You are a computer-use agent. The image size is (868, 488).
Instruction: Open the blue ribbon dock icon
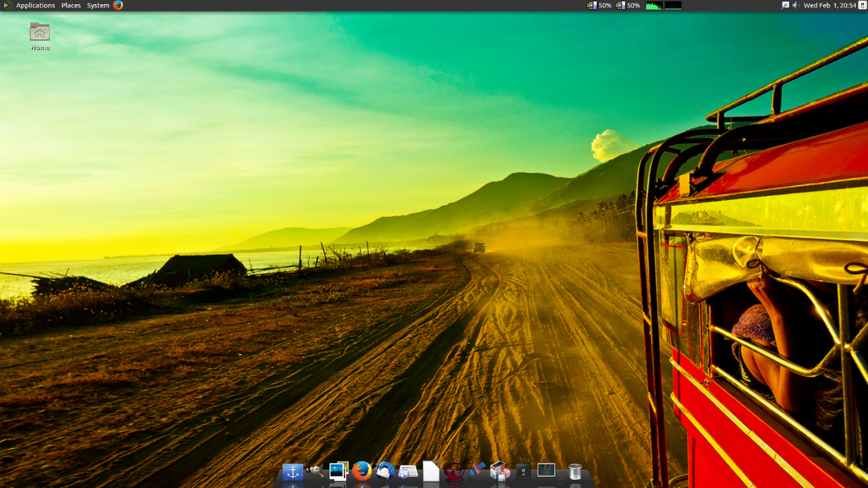click(477, 471)
